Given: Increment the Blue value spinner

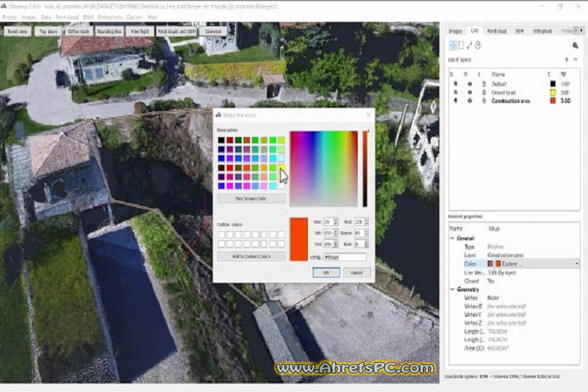Looking at the screenshot, I should [x=367, y=242].
